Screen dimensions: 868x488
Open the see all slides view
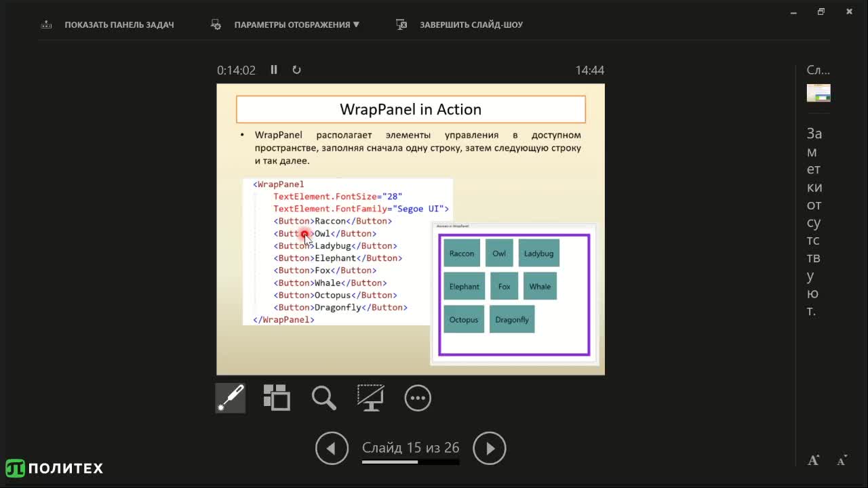(277, 398)
